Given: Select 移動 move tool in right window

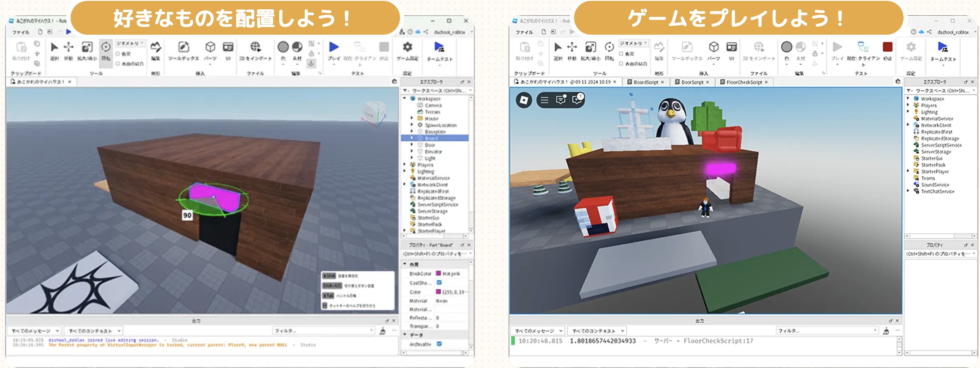Looking at the screenshot, I should [572, 51].
